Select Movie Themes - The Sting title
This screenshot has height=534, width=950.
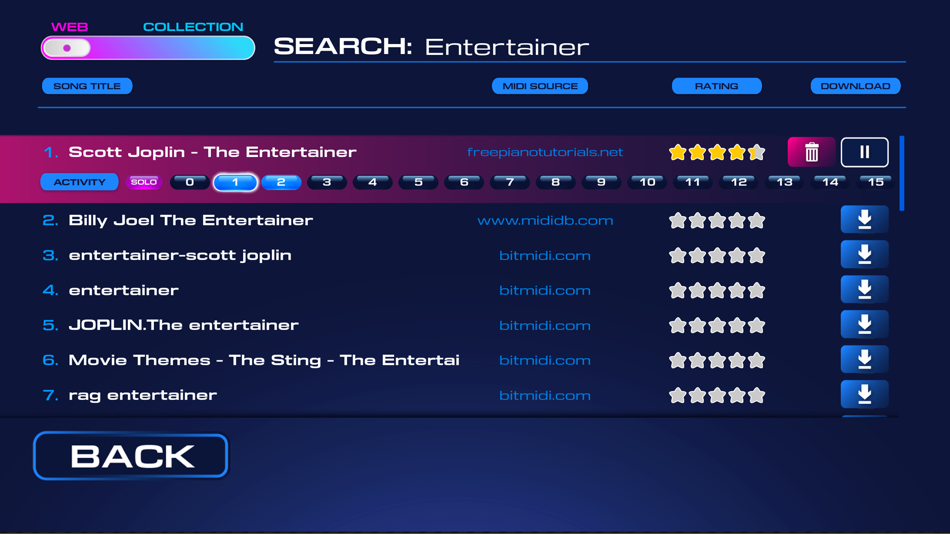point(264,360)
